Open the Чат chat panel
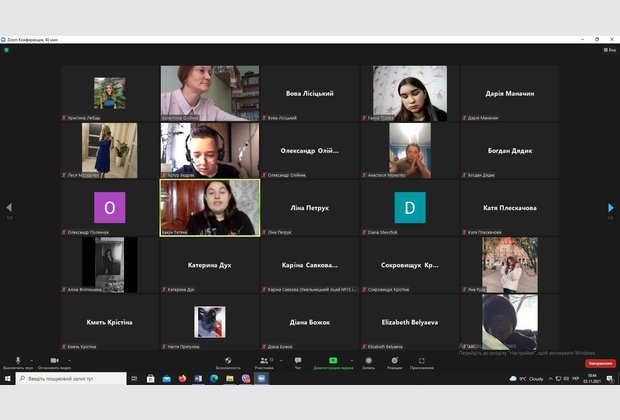The width and height of the screenshot is (620, 420). coord(297,360)
